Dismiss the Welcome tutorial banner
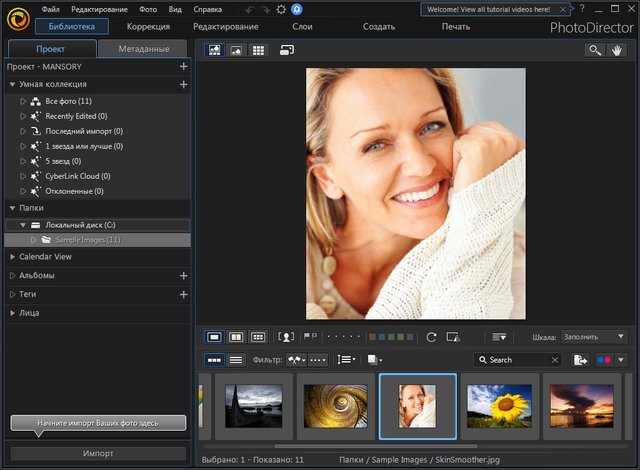Viewport: 640px width, 470px height. coord(563,9)
